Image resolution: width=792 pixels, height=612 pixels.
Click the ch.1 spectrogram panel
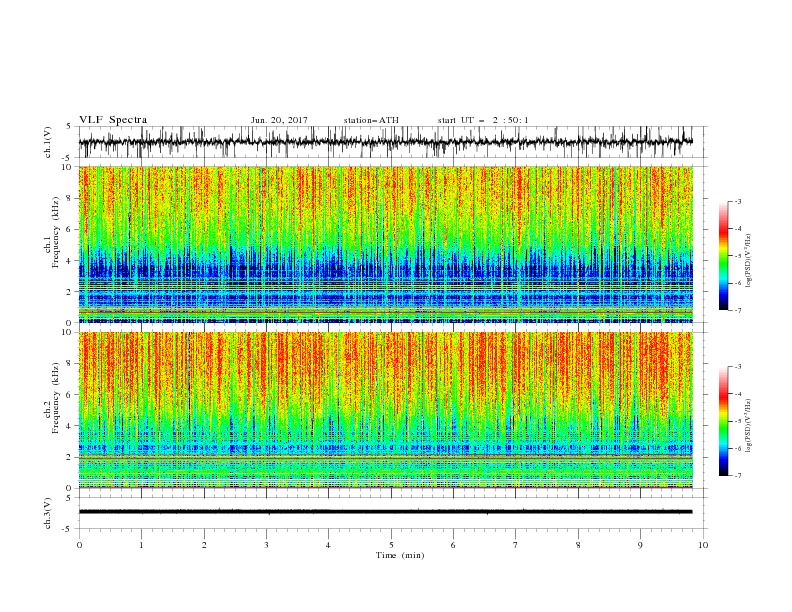coord(386,244)
